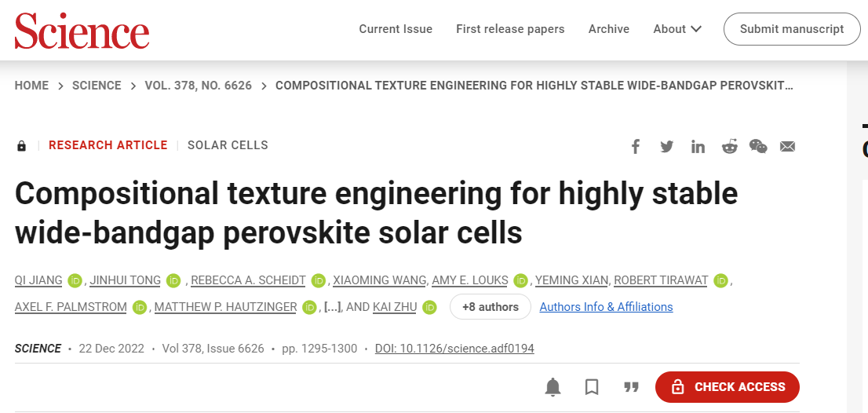Open Qi Jiang's ORCID icon

75,280
